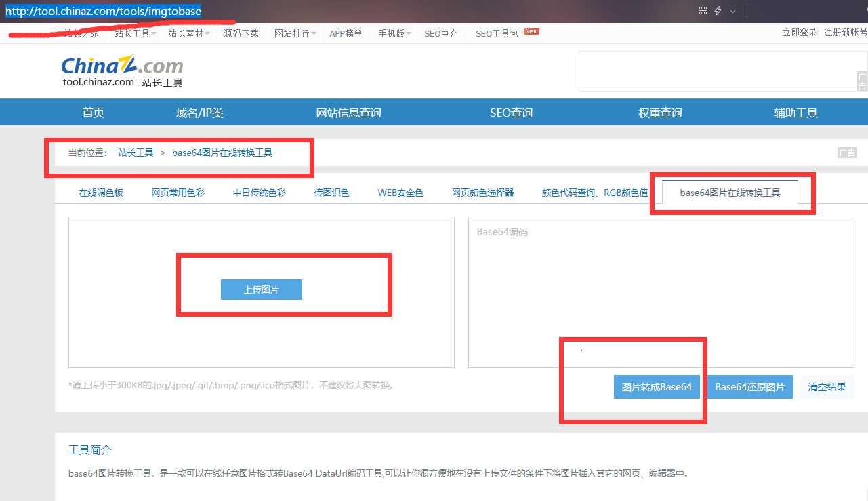Click the 广告 label beside the breadcrumb
The image size is (868, 501).
point(848,153)
